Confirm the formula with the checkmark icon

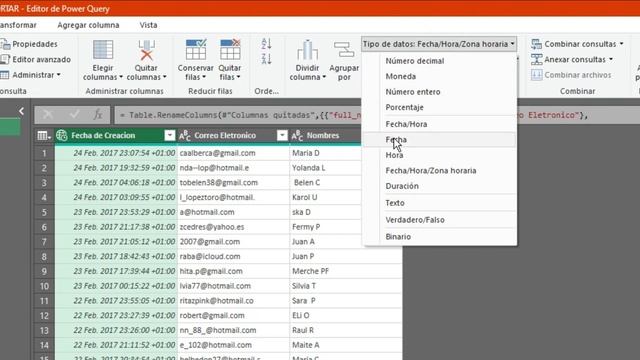[74, 115]
